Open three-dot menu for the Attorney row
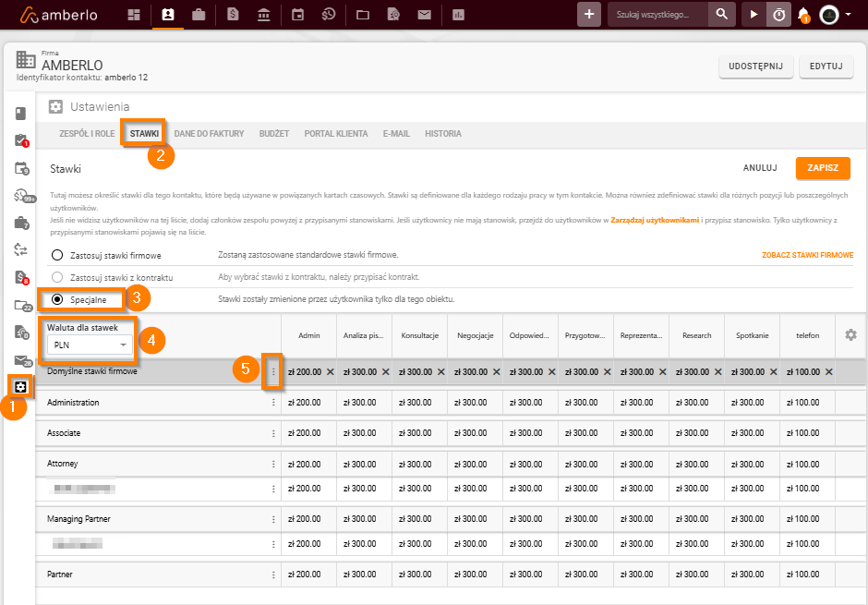 coord(273,464)
